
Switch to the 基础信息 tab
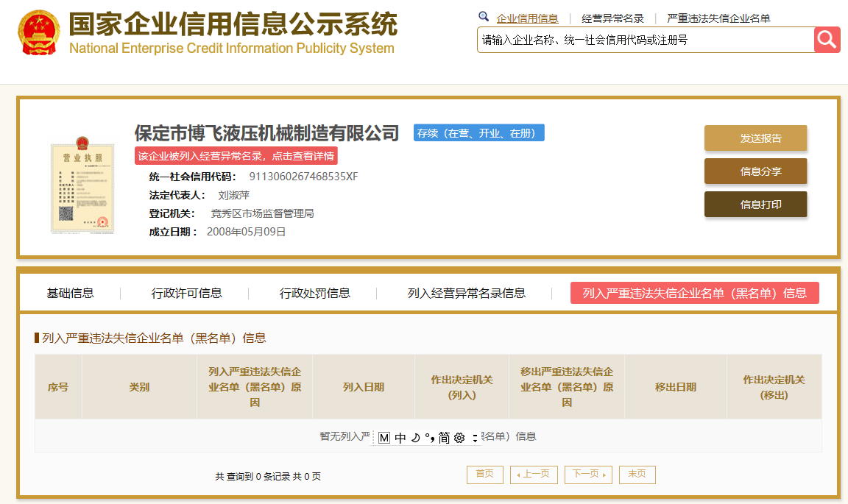[71, 293]
